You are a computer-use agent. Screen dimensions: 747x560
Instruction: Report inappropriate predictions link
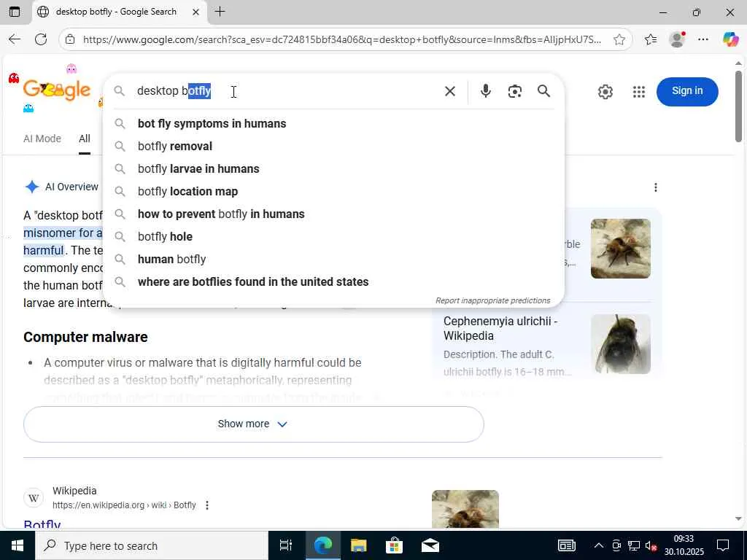(492, 300)
